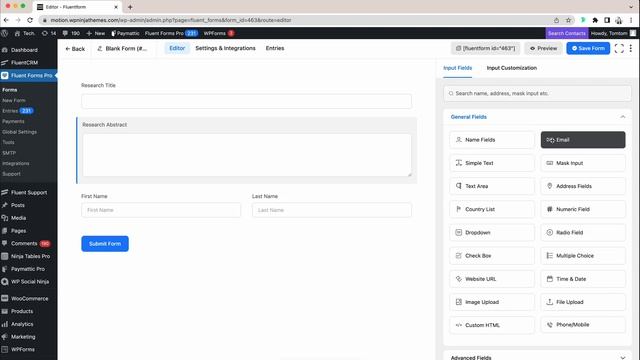The width and height of the screenshot is (640, 360).
Task: Open browser extensions puzzle icon
Action: 595,20
